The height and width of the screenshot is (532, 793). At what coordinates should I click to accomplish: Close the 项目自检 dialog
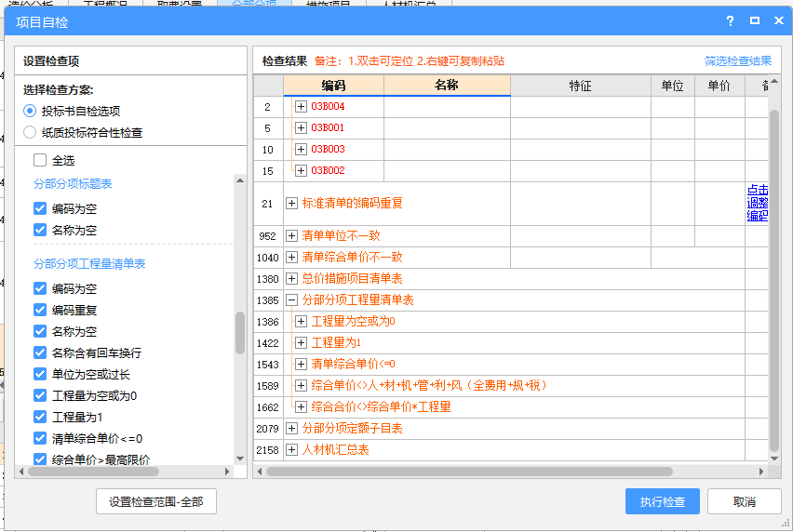pyautogui.click(x=779, y=20)
